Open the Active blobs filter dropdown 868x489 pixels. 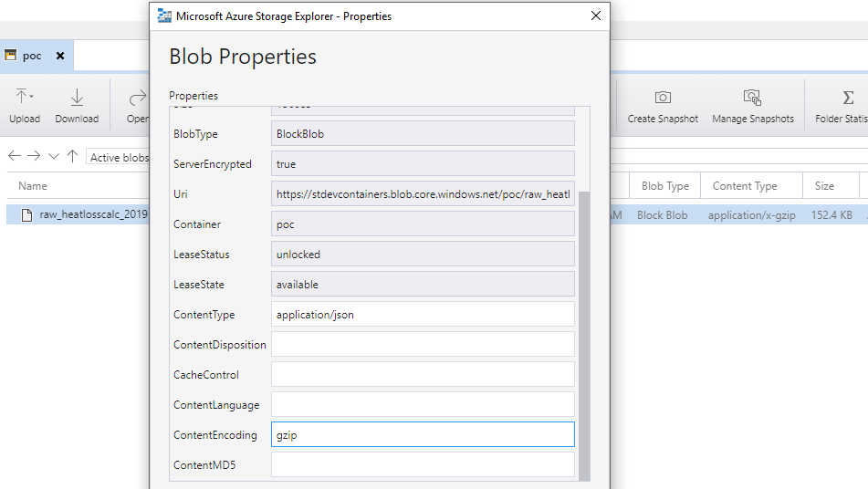point(119,158)
